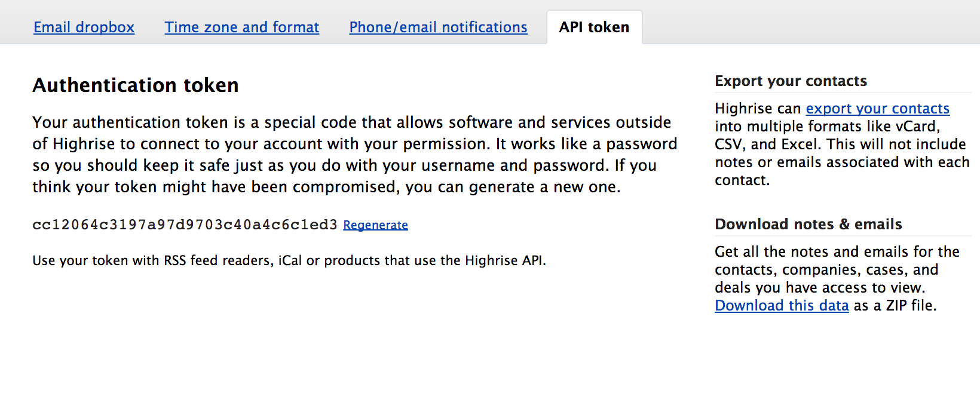The height and width of the screenshot is (418, 980).
Task: Click the sentence mentioning RSS feed readers
Action: 289,261
